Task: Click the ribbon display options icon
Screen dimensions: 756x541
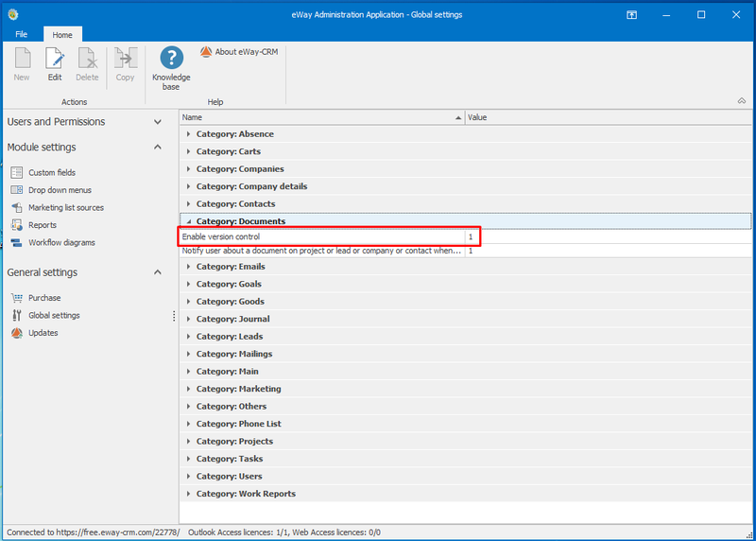Action: (x=631, y=15)
